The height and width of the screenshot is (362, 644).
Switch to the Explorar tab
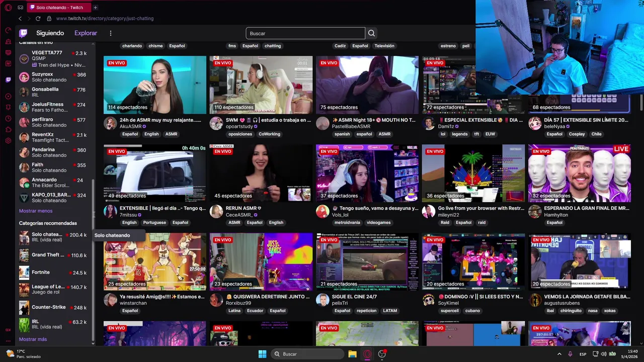[x=86, y=33]
